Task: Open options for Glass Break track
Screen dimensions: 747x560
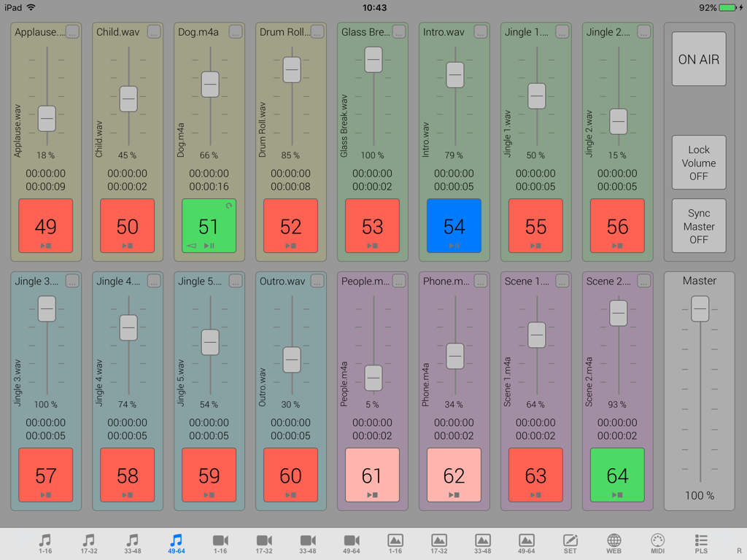Action: pos(399,32)
